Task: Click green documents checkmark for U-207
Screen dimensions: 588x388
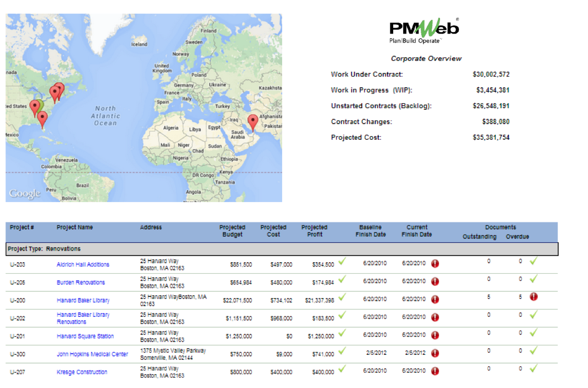Action: pyautogui.click(x=534, y=369)
